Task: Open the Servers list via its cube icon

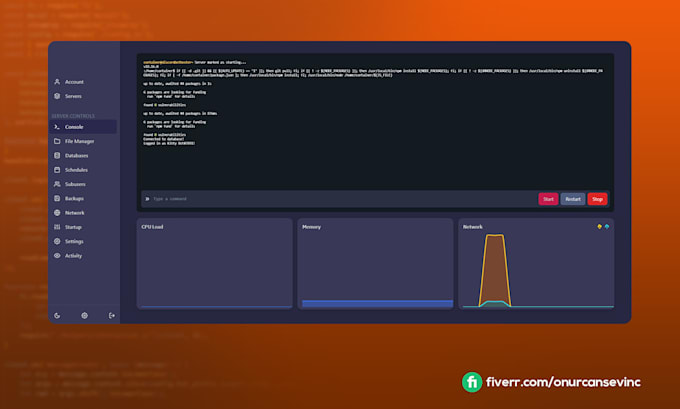Action: tap(57, 96)
